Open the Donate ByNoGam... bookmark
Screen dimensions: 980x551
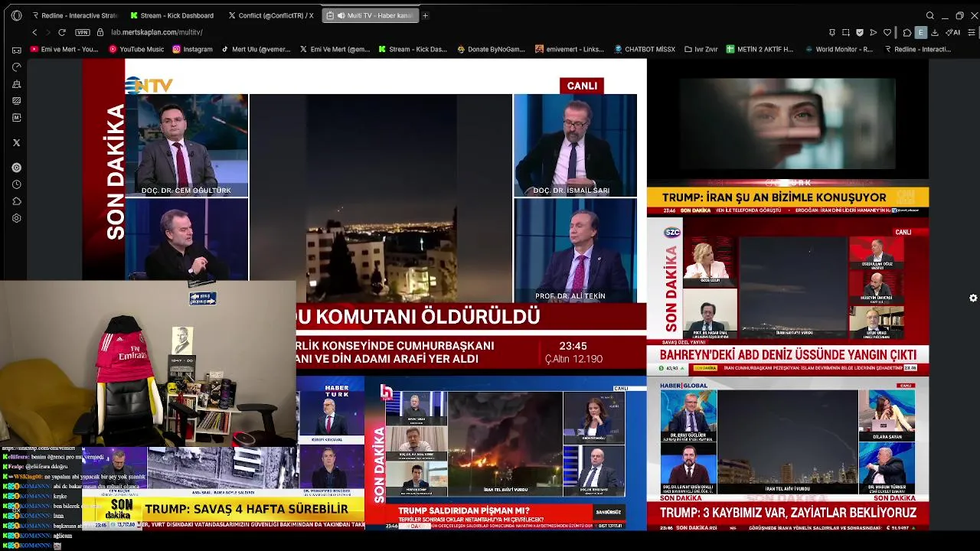tap(491, 49)
